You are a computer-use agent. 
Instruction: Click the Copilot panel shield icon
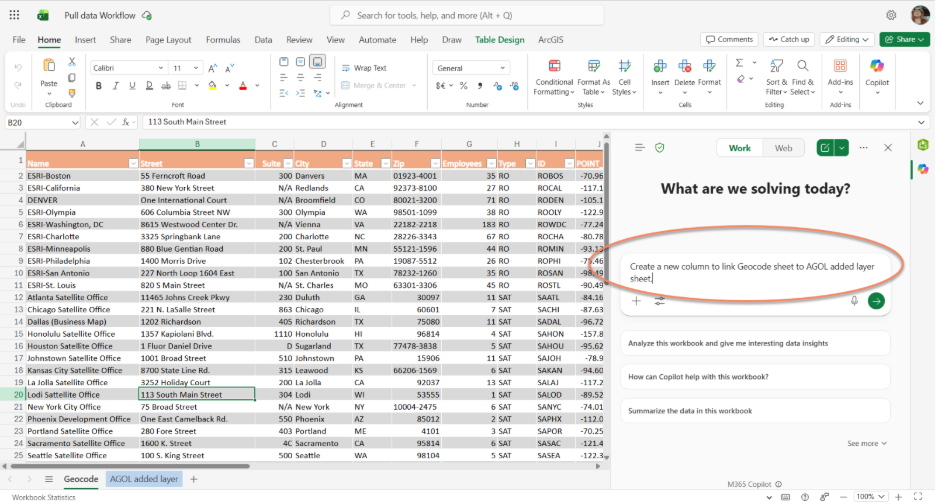click(x=660, y=147)
